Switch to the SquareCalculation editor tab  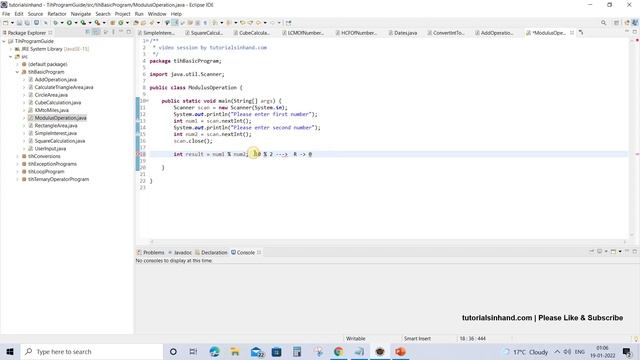point(204,33)
